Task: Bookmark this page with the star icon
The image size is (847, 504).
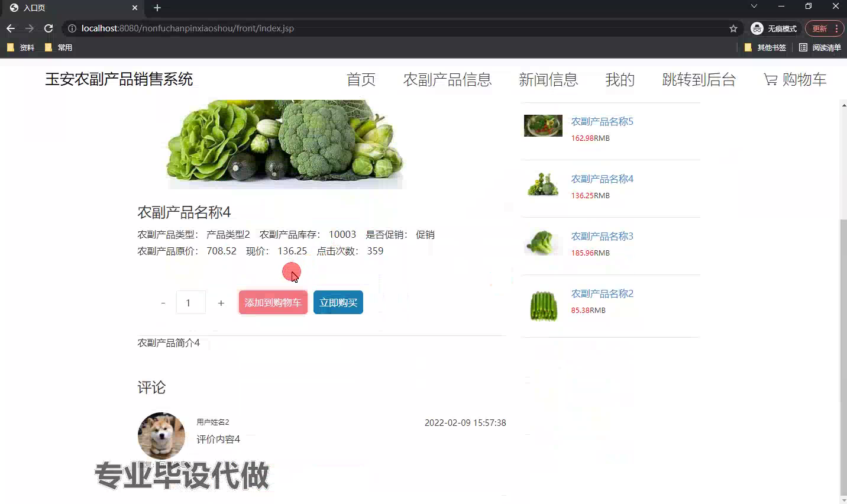Action: [x=733, y=28]
